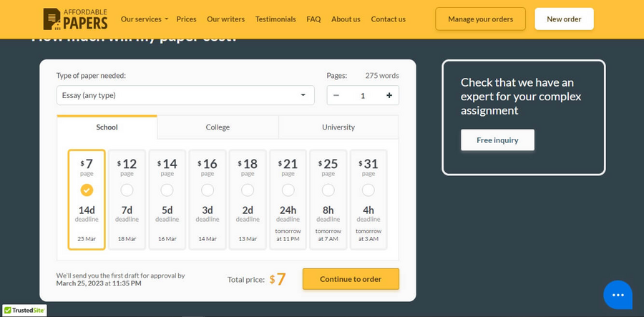Viewport: 644px width, 317px height.
Task: Select the $14 5d deadline option
Action: point(167,200)
